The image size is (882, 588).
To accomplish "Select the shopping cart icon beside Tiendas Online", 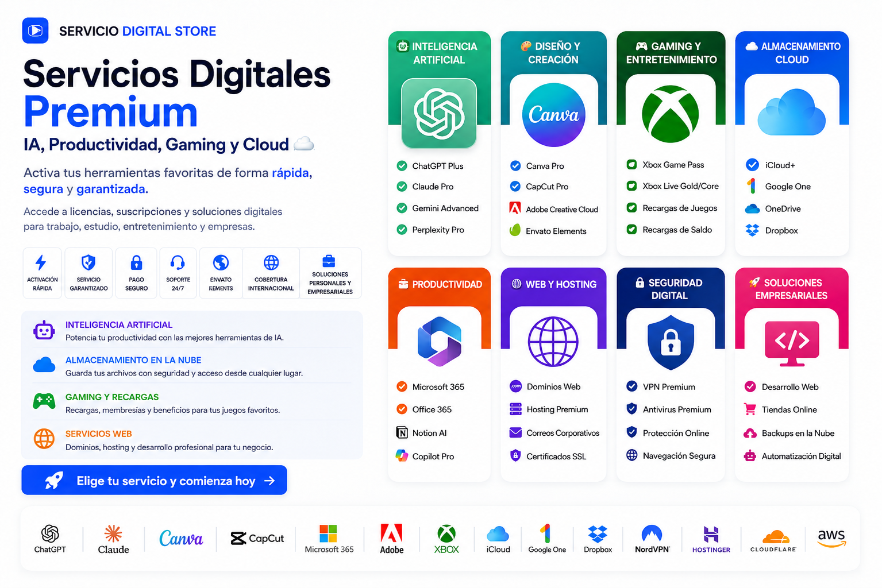I will [750, 409].
